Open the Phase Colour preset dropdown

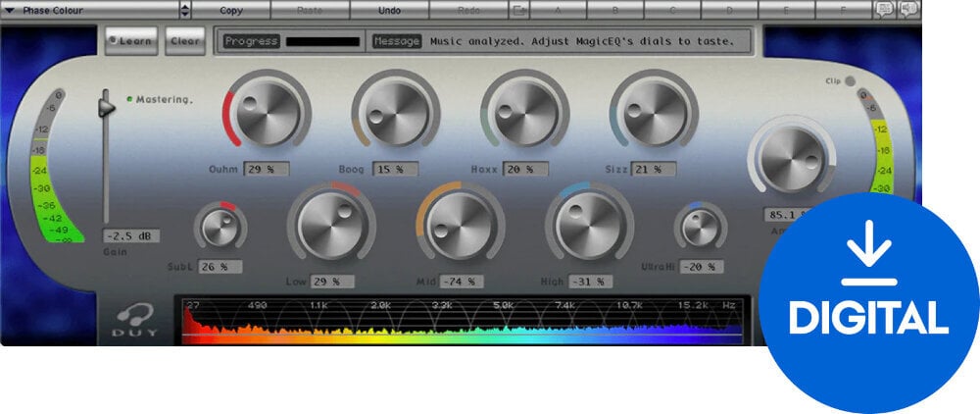coord(90,10)
